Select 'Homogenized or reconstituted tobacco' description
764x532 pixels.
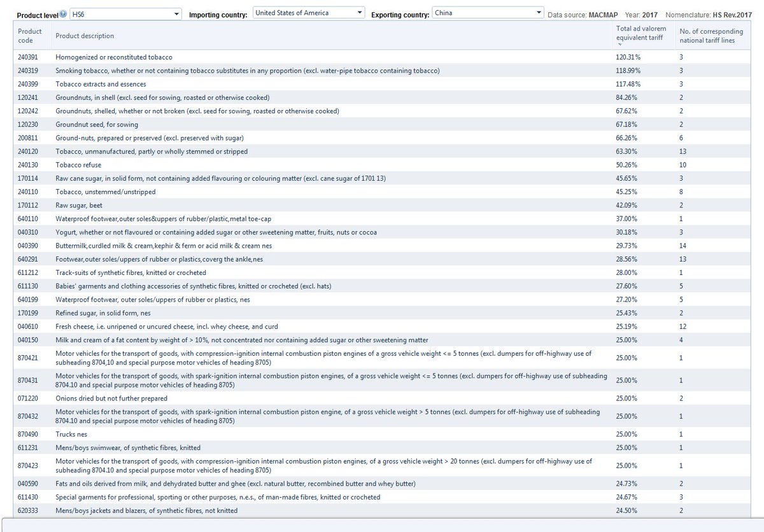click(x=114, y=57)
